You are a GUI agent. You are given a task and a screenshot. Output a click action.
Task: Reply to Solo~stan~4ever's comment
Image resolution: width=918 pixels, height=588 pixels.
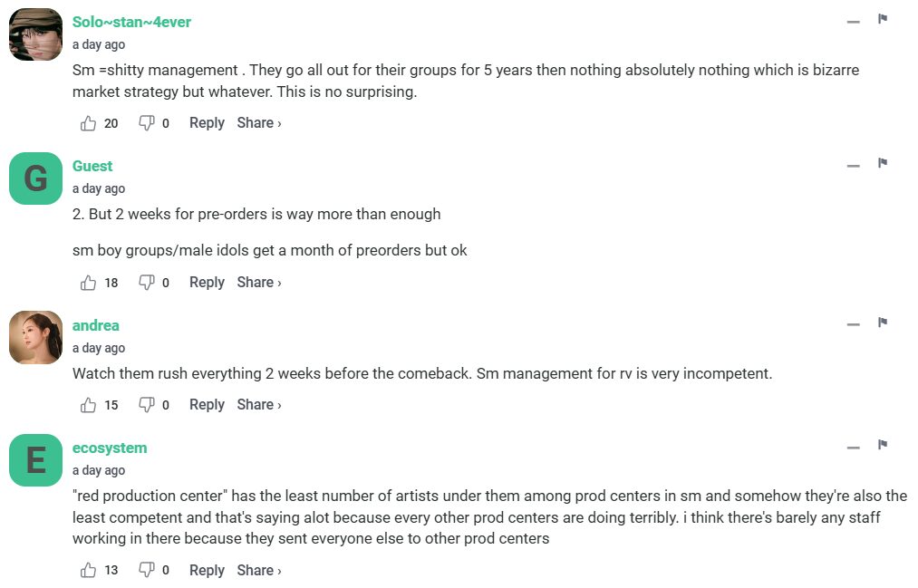coord(207,123)
